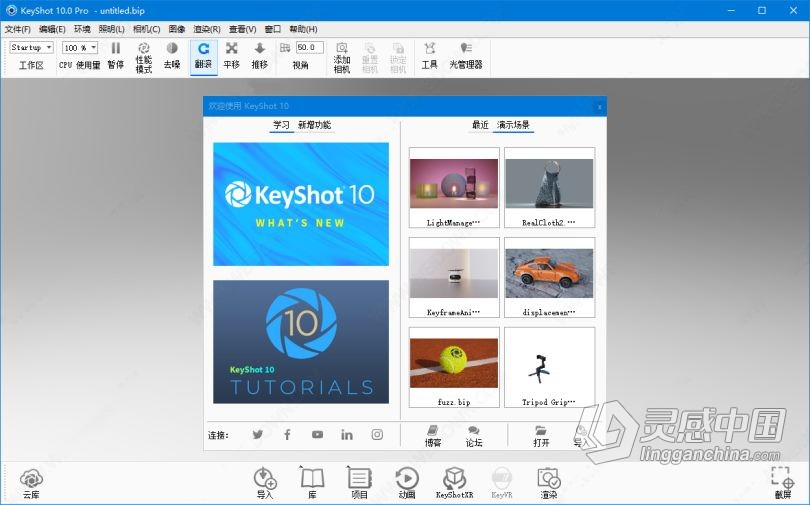Click the 锁定相机 lock camera icon
This screenshot has height=505, width=810.
click(x=398, y=57)
